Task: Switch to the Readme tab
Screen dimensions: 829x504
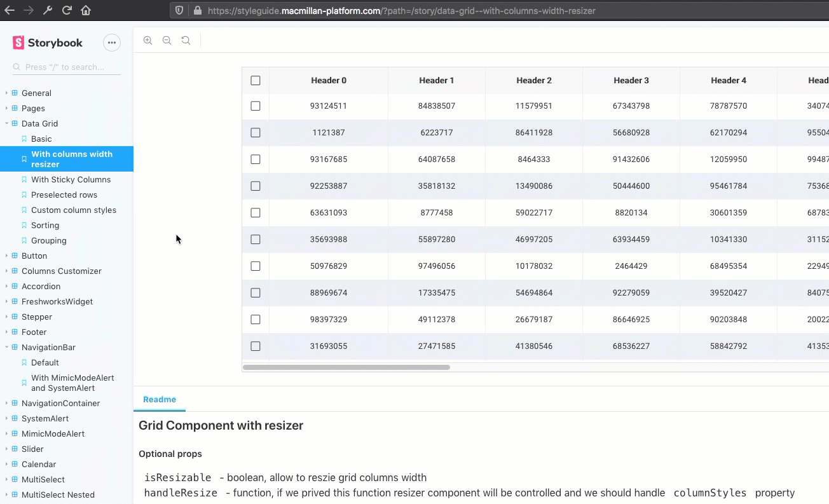Action: 160,399
